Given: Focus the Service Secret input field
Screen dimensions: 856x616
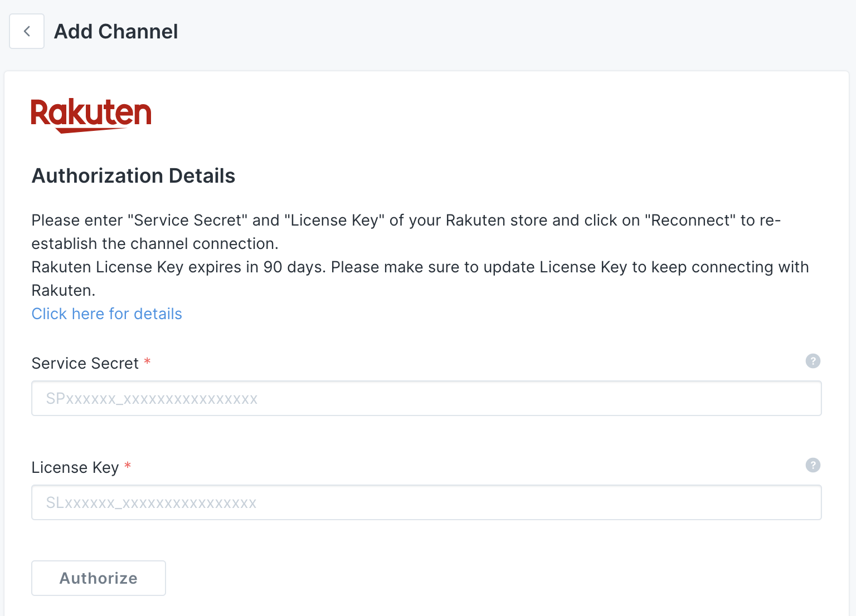Looking at the screenshot, I should [426, 399].
